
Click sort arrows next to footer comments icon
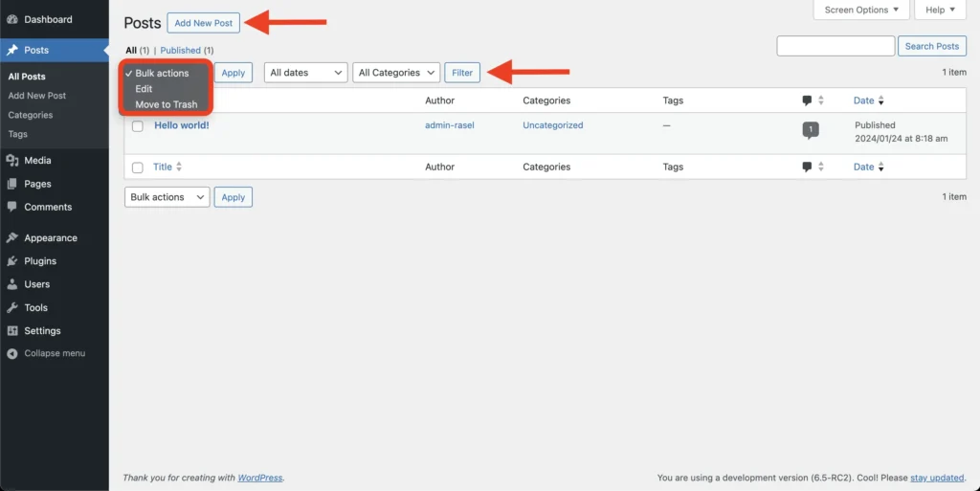click(820, 167)
